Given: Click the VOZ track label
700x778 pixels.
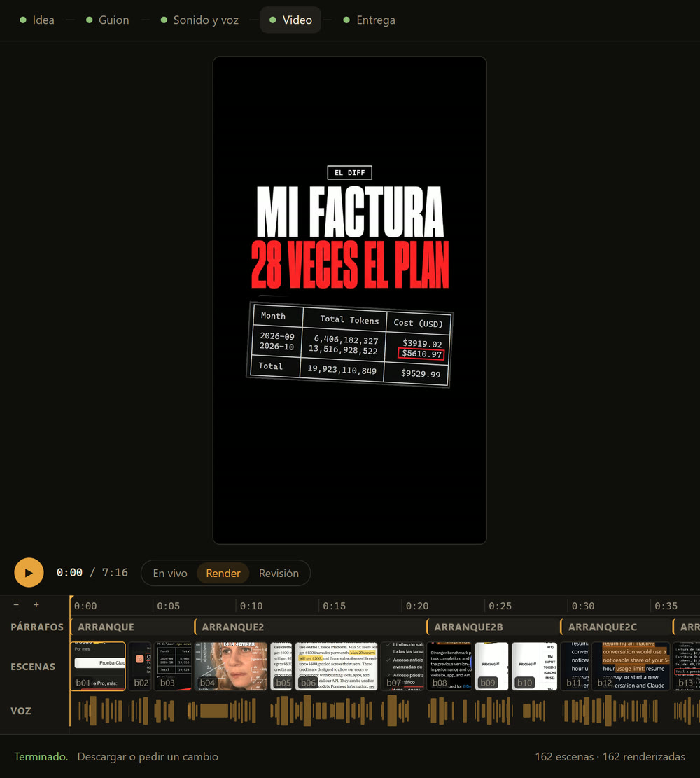Looking at the screenshot, I should (x=21, y=711).
